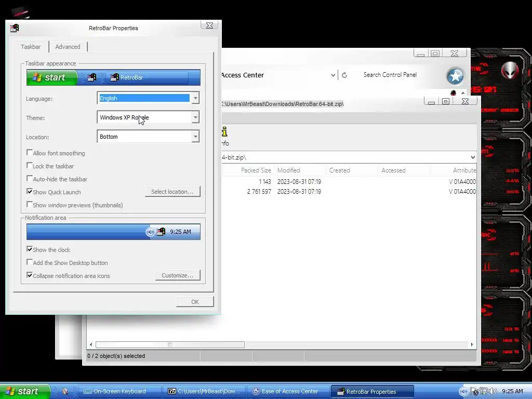Switch to the Taskbar tab

[x=31, y=47]
